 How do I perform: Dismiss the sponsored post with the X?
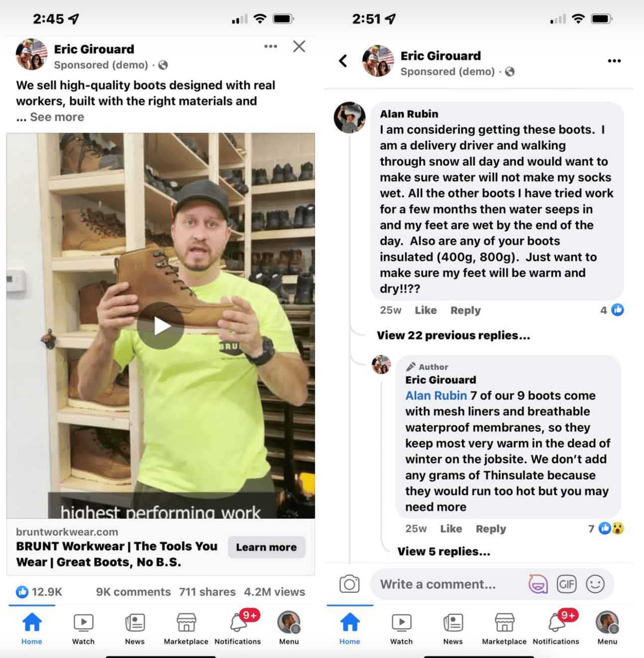(x=299, y=46)
